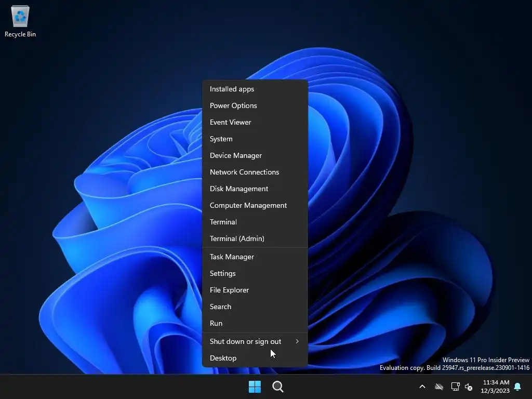
Task: Open the notification bell icon
Action: click(518, 387)
